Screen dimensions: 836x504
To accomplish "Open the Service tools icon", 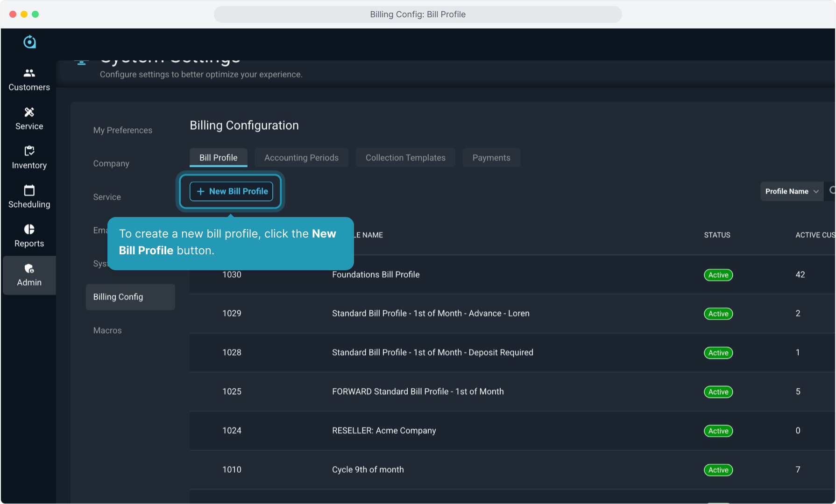I will (x=29, y=112).
